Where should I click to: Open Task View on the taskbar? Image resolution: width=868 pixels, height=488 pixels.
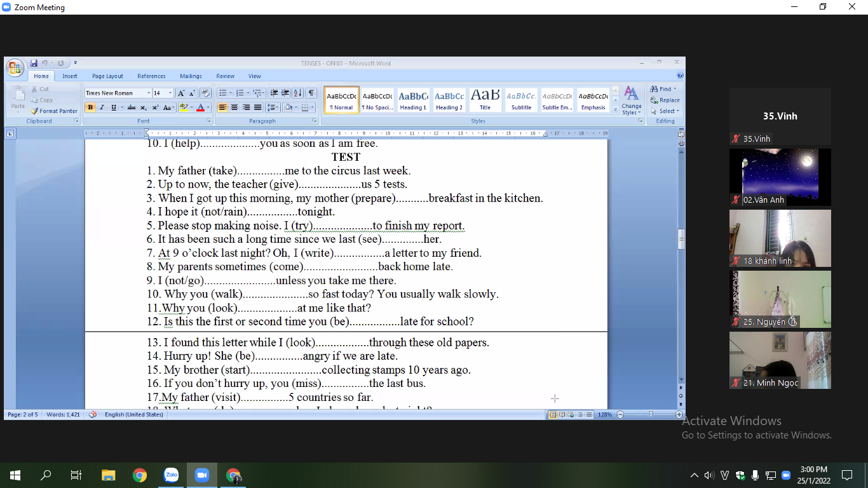click(76, 475)
